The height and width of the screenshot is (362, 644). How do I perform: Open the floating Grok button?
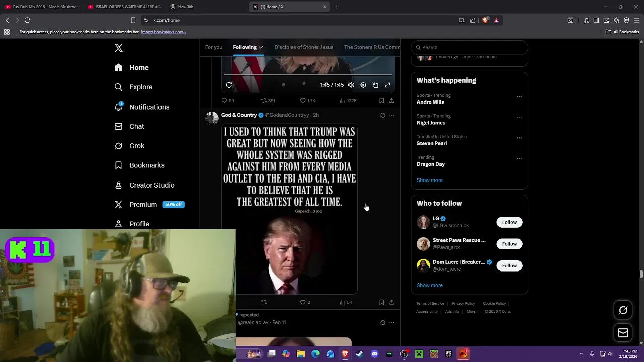pyautogui.click(x=623, y=310)
